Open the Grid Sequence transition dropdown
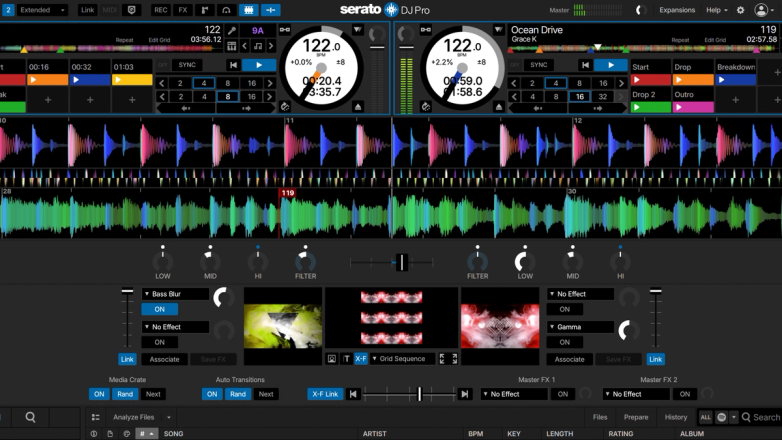The width and height of the screenshot is (782, 440). (x=402, y=359)
